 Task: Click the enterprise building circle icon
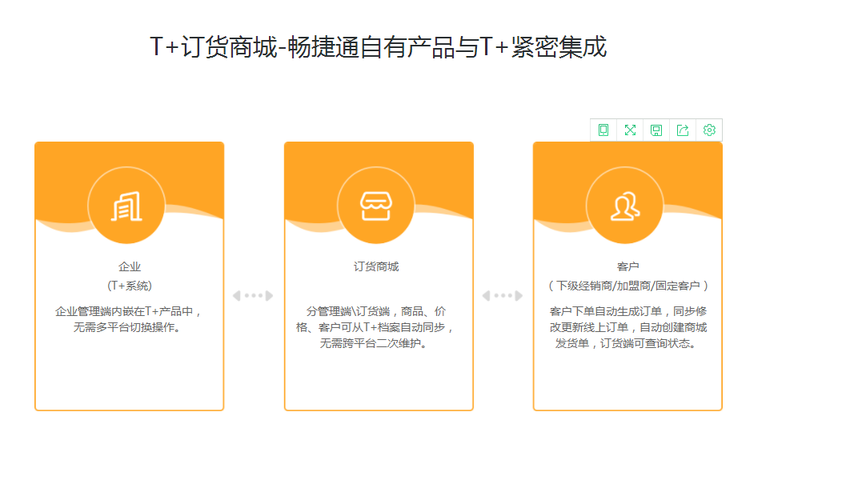point(126,206)
